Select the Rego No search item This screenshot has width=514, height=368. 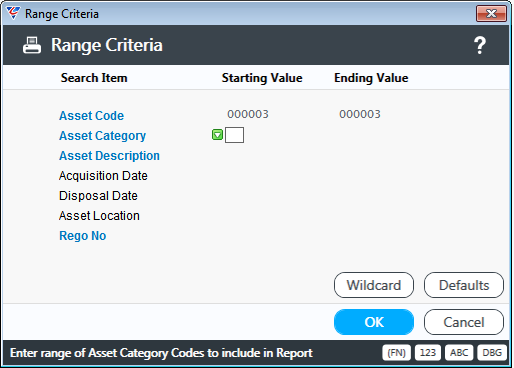click(x=83, y=236)
